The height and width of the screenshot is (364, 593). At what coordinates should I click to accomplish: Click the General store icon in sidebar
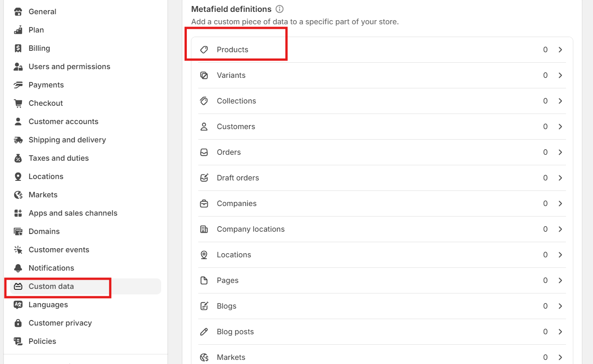pyautogui.click(x=18, y=11)
